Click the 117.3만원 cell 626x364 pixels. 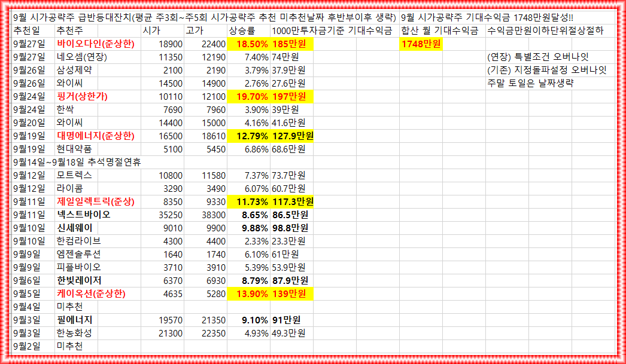291,202
